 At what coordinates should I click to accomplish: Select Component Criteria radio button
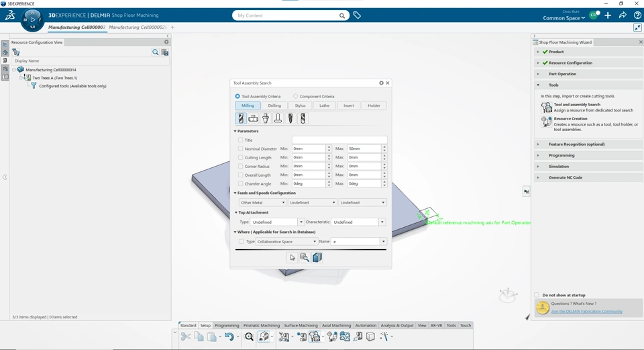click(x=295, y=96)
